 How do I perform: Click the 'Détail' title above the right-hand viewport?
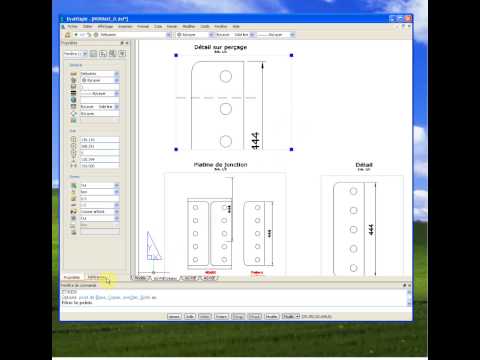364,165
